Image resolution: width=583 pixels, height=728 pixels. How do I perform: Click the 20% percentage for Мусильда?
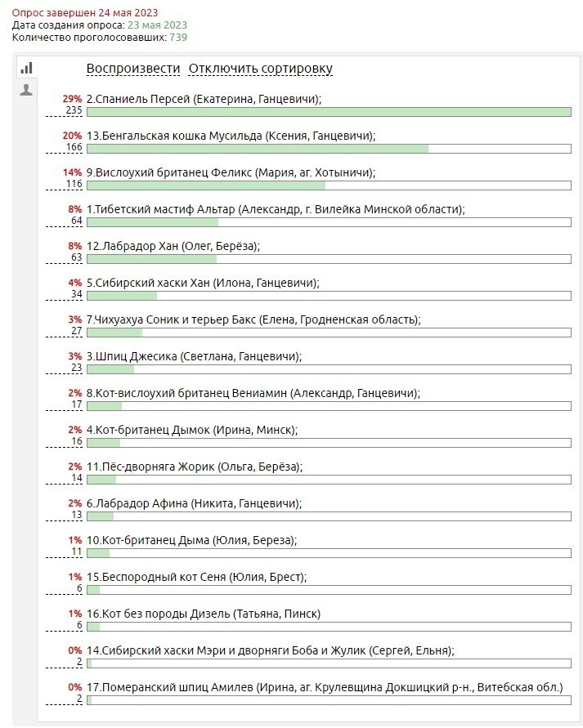click(73, 136)
